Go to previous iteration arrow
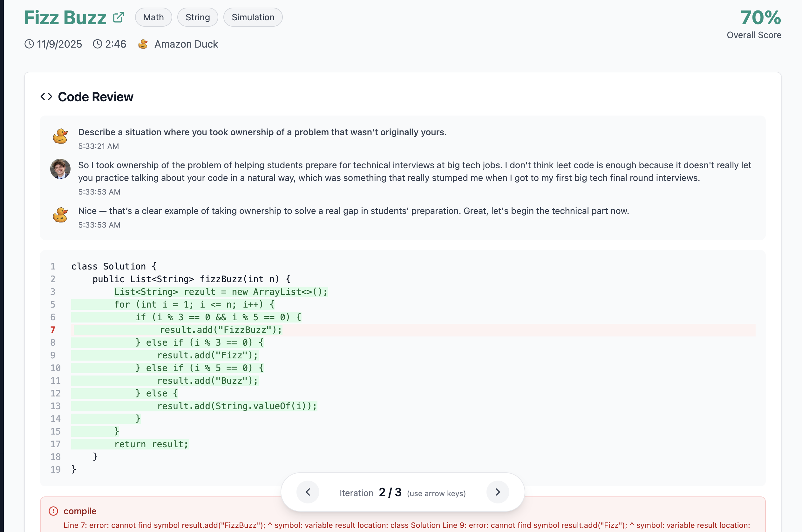This screenshot has height=532, width=802. (308, 492)
